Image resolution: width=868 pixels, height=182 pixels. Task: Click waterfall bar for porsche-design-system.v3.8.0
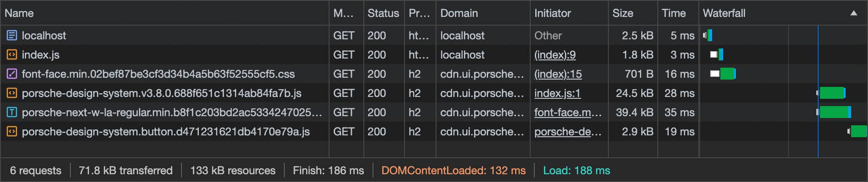click(831, 93)
